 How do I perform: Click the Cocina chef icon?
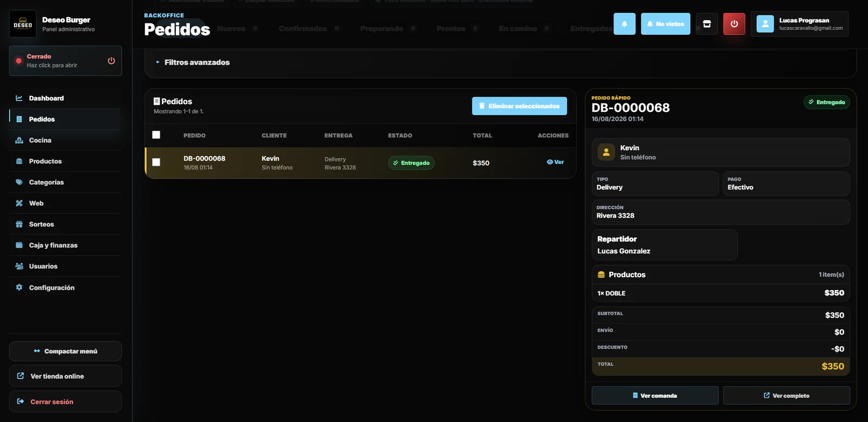coord(19,140)
